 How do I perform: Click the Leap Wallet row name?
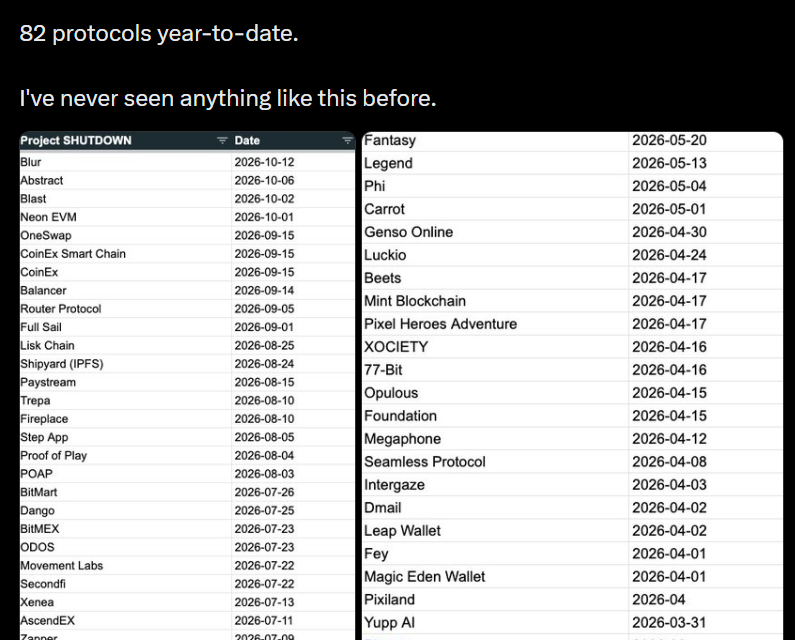pos(402,530)
